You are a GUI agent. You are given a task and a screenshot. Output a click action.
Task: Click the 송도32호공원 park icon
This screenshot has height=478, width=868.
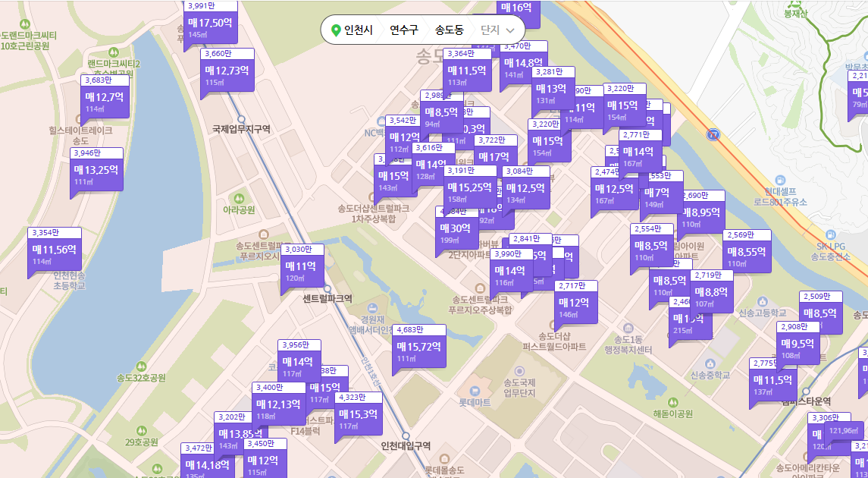(141, 366)
